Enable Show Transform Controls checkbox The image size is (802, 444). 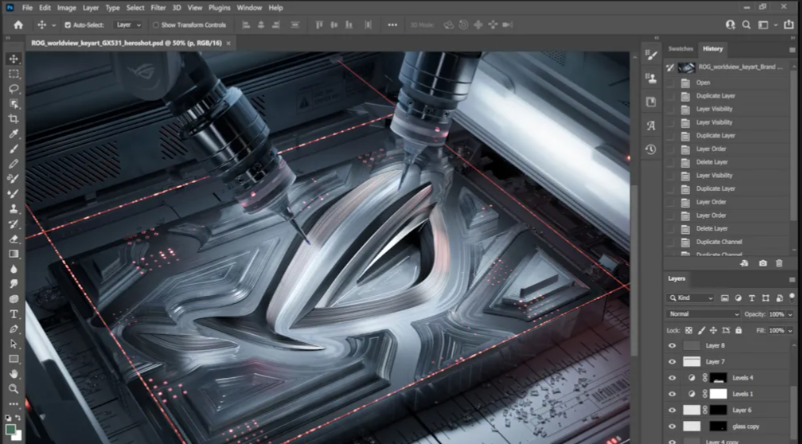tap(155, 25)
